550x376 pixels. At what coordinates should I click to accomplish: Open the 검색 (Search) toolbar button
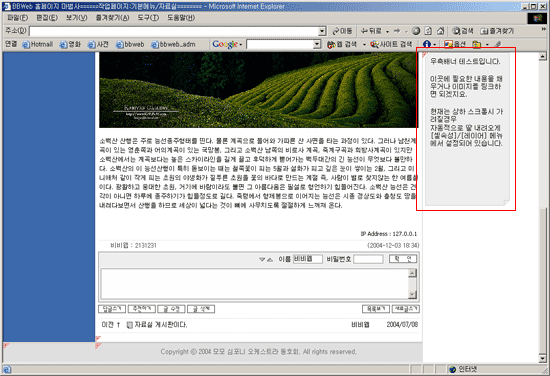click(463, 31)
